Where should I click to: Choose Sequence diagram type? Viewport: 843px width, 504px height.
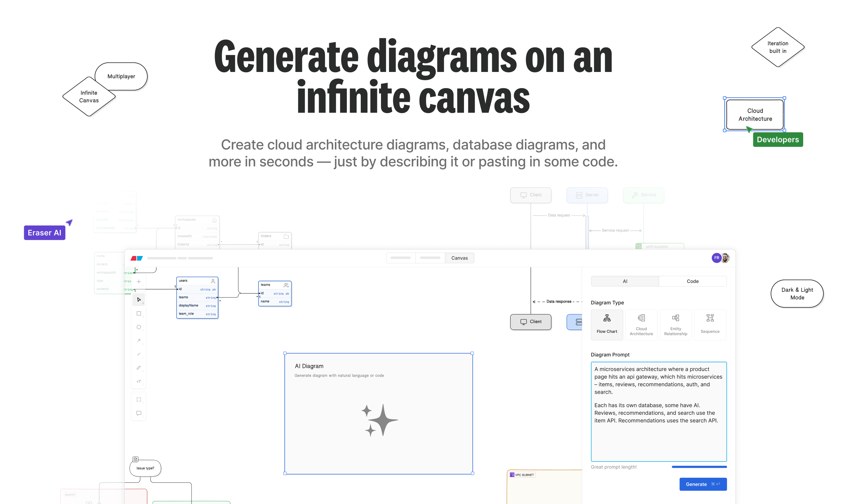710,325
